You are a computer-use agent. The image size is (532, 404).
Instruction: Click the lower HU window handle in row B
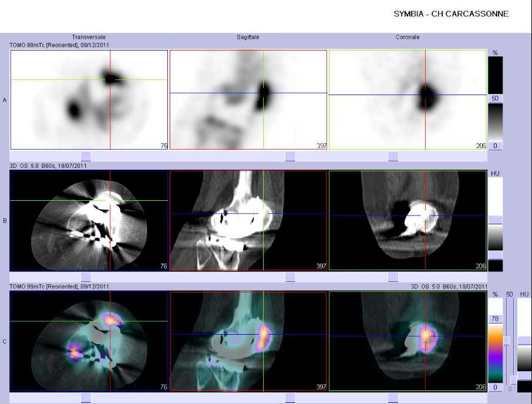click(x=496, y=255)
